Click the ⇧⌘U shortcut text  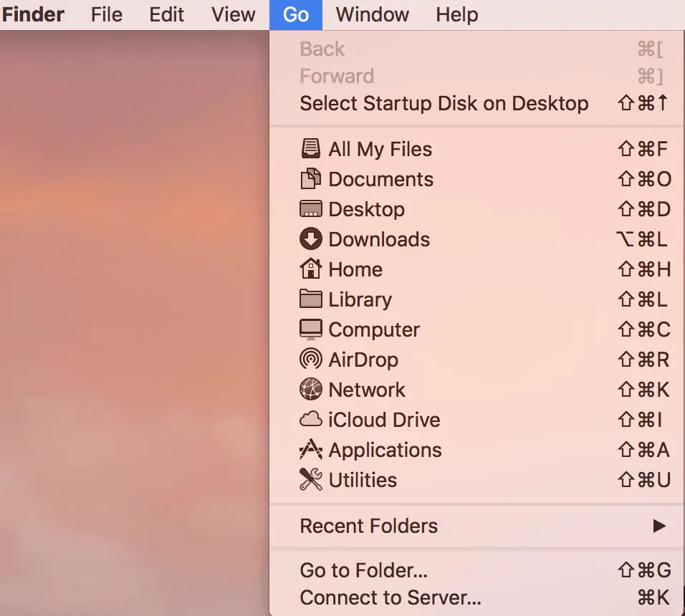coord(644,480)
